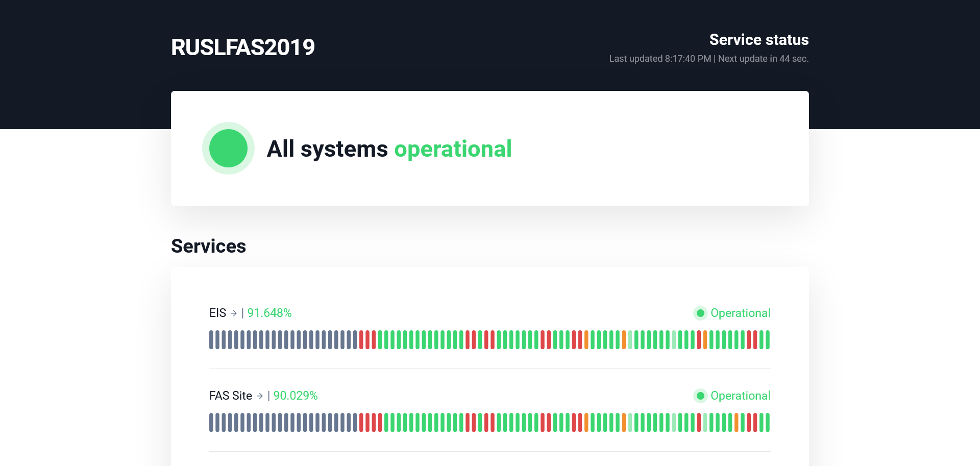
Task: Select the first gray bar in EIS timeline
Action: coord(211,340)
